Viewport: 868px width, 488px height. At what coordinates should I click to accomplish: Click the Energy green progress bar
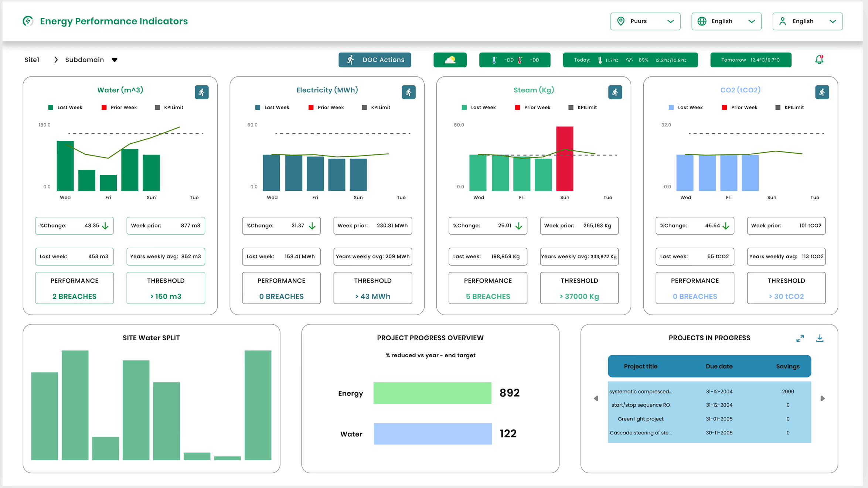click(432, 393)
